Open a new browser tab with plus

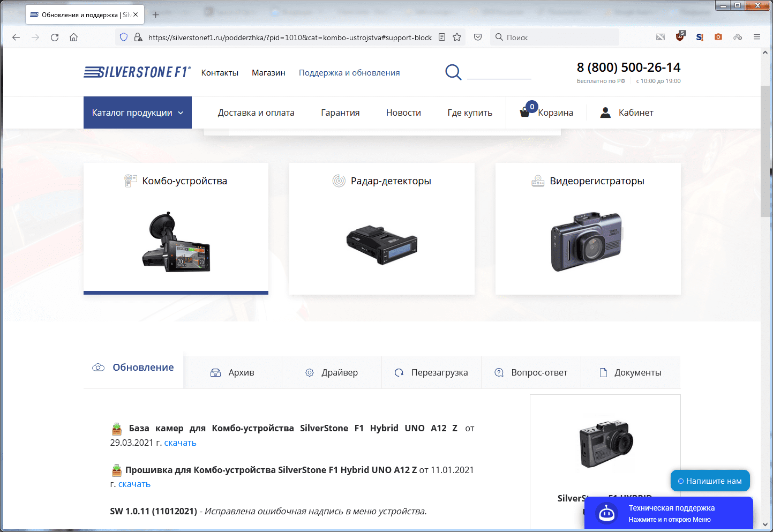point(156,15)
